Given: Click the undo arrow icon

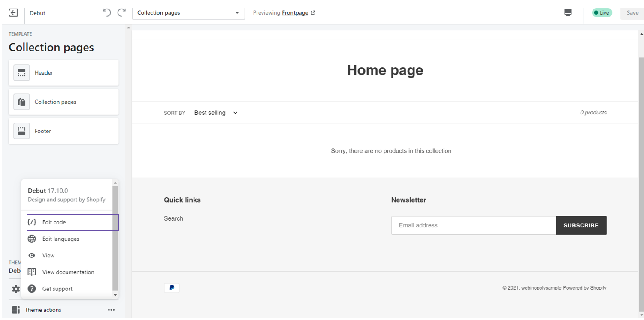Looking at the screenshot, I should pyautogui.click(x=107, y=13).
